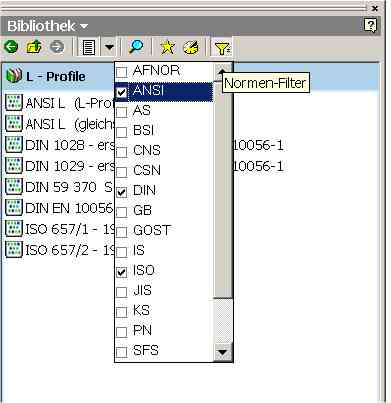Uncheck the DIN standard checkbox
This screenshot has width=391, height=403.
click(x=122, y=192)
